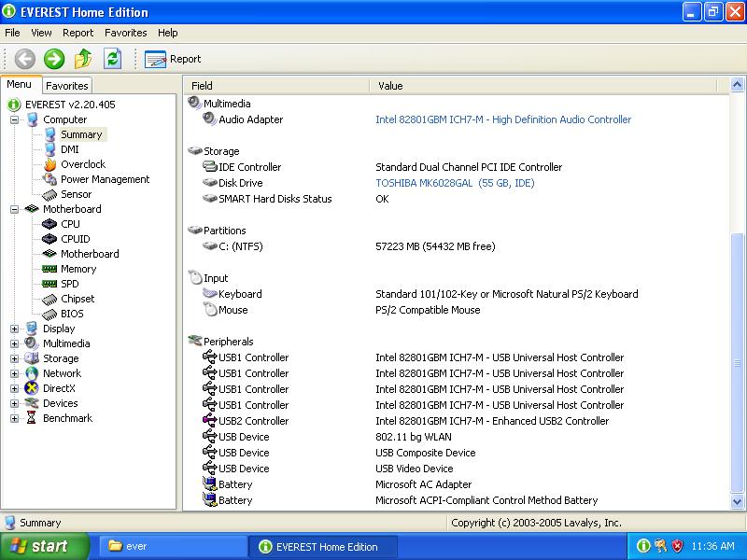Click the green Forward arrow icon
747x560 pixels.
click(x=54, y=59)
